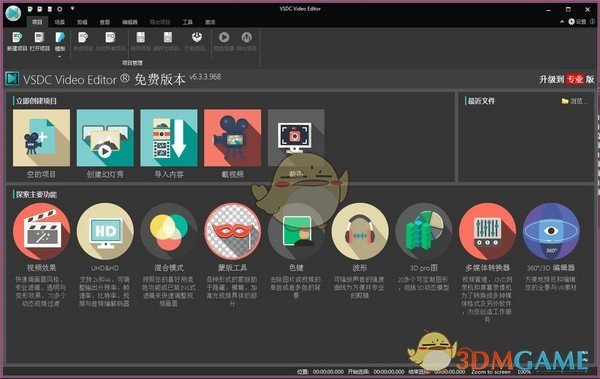Click the 位置 timecode 00:00:00.000 in status bar
The width and height of the screenshot is (600, 379).
click(328, 371)
